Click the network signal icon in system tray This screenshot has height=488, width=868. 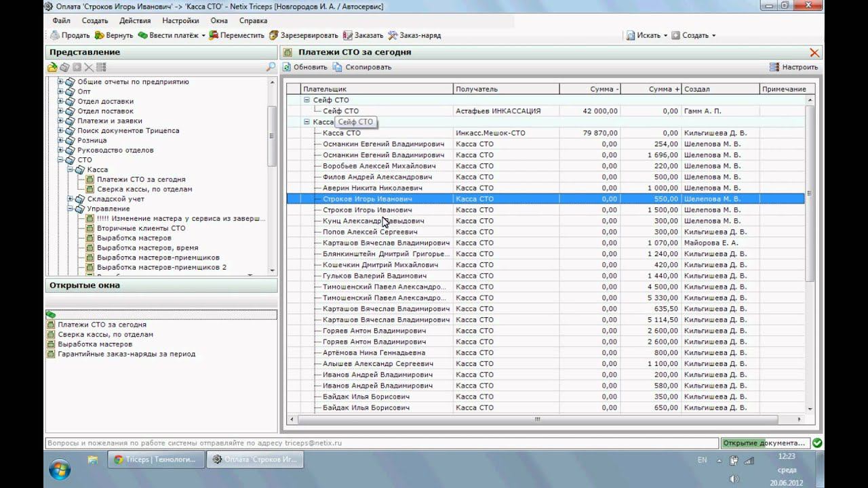[749, 461]
